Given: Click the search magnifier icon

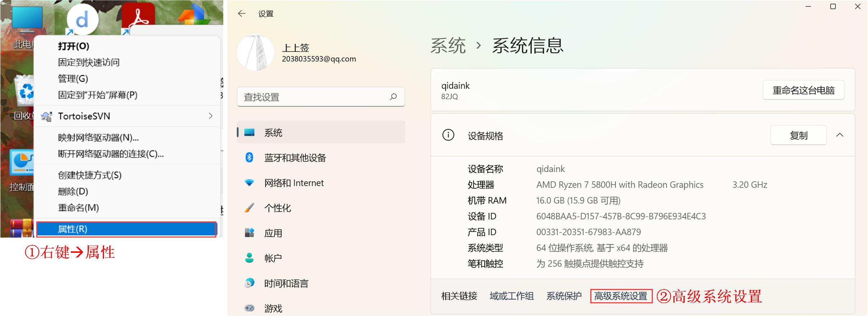Looking at the screenshot, I should (x=393, y=97).
